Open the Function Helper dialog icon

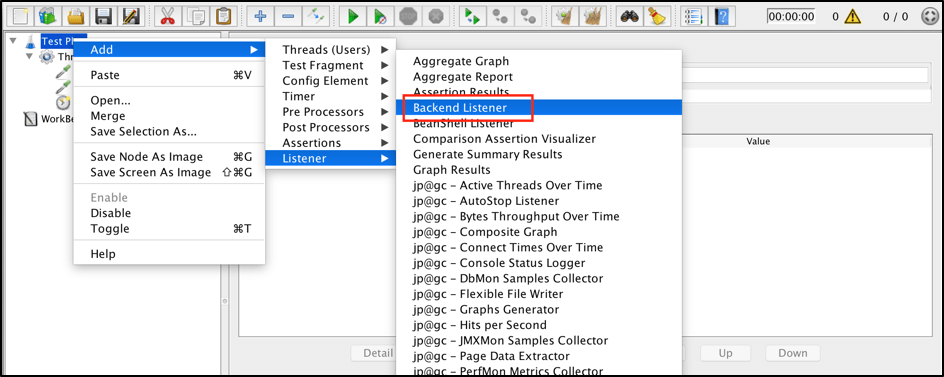point(694,16)
